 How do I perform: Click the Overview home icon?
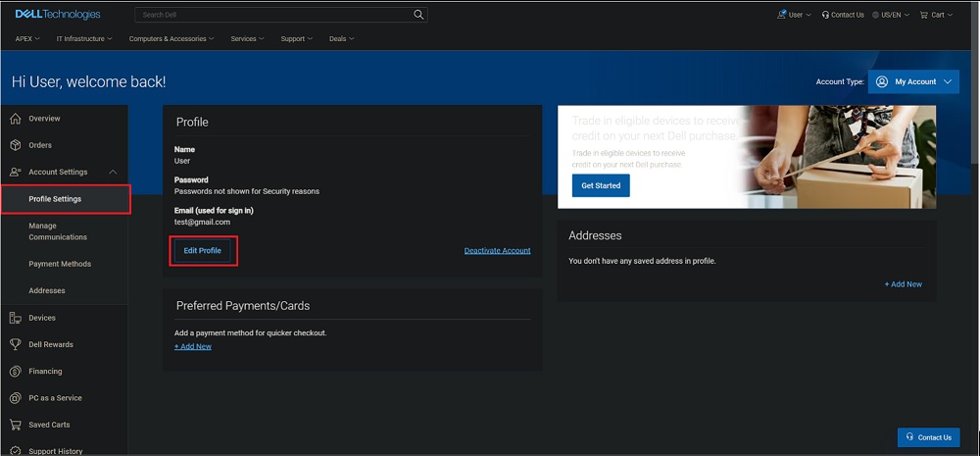point(16,119)
